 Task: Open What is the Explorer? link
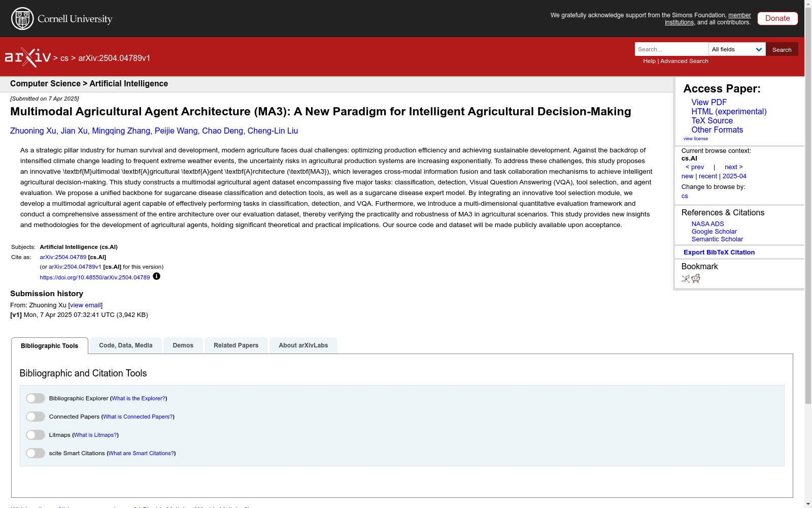pos(139,399)
